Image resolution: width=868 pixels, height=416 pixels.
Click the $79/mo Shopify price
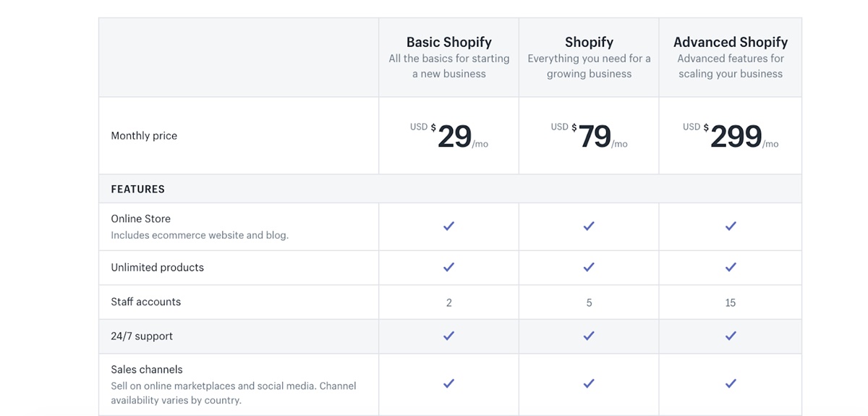(x=595, y=136)
